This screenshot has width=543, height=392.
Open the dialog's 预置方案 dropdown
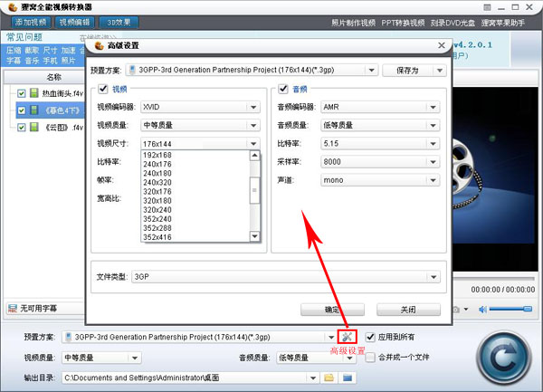point(372,71)
